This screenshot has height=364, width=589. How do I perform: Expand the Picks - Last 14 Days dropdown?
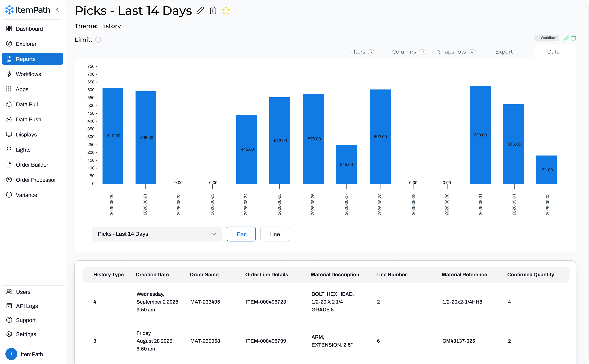point(157,234)
